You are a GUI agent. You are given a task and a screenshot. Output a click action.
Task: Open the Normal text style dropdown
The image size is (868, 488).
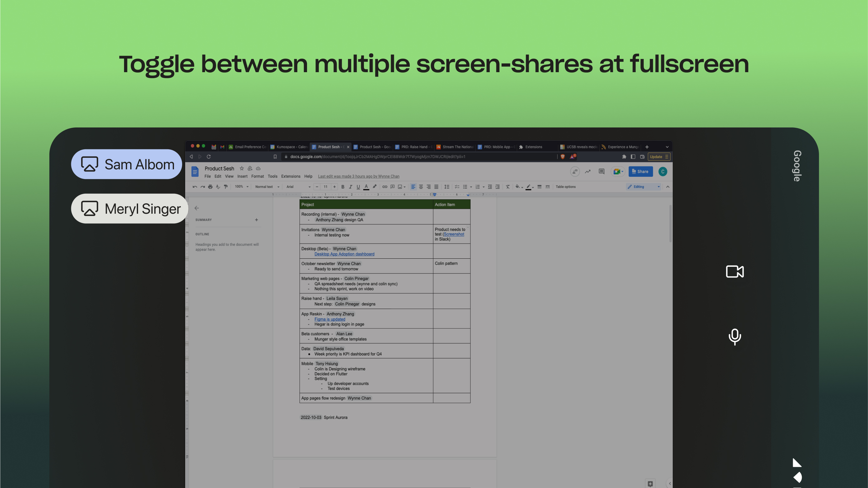click(267, 187)
